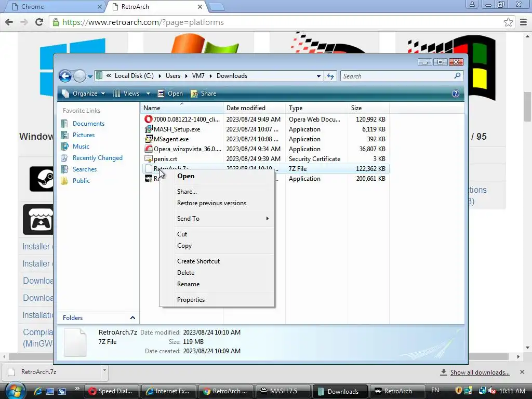Select penis.crt certificate file icon
Image resolution: width=532 pixels, height=399 pixels.
pyautogui.click(x=148, y=158)
